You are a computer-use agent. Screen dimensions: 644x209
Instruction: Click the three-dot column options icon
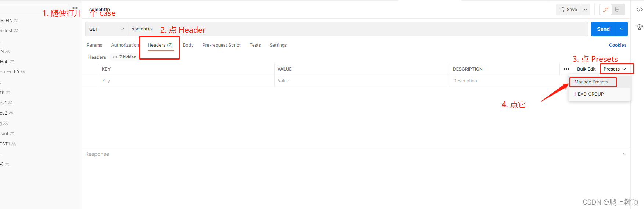click(566, 69)
